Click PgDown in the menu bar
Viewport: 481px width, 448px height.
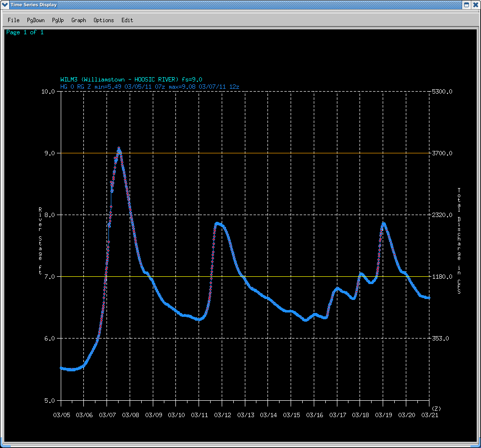[x=36, y=20]
